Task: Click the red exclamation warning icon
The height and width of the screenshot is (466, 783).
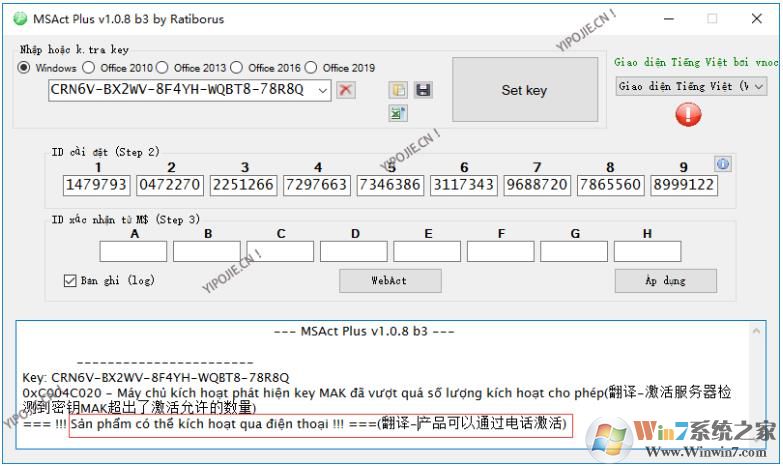Action: point(688,114)
